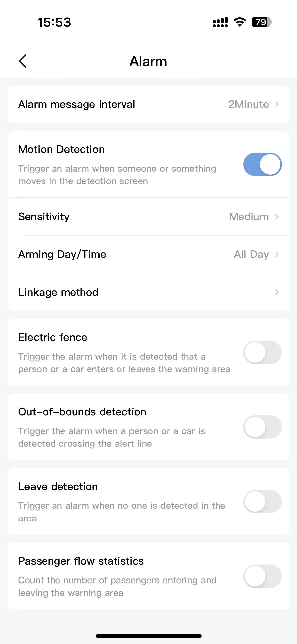Viewport: 297px width, 644px height.
Task: Turn on Out-of-bounds detection
Action: [x=262, y=427]
